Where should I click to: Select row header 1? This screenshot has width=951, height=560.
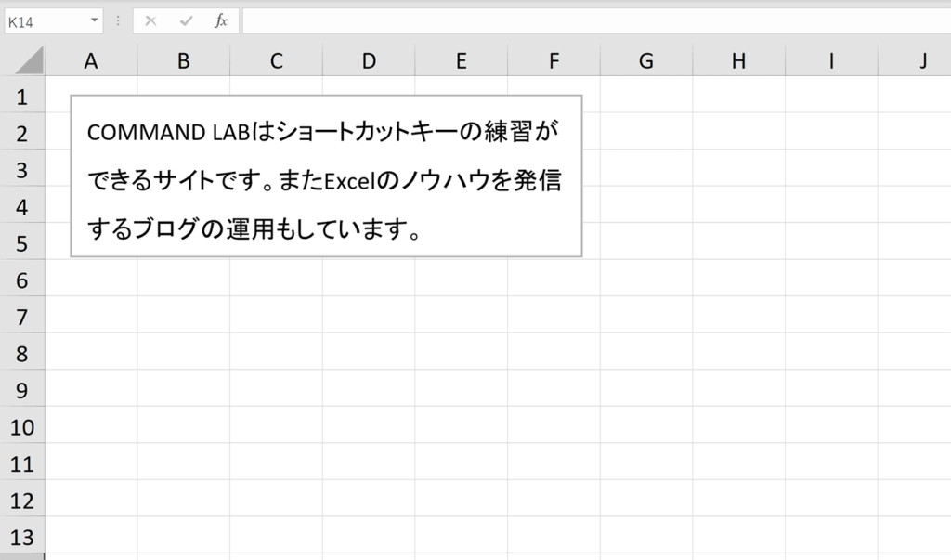(x=24, y=96)
